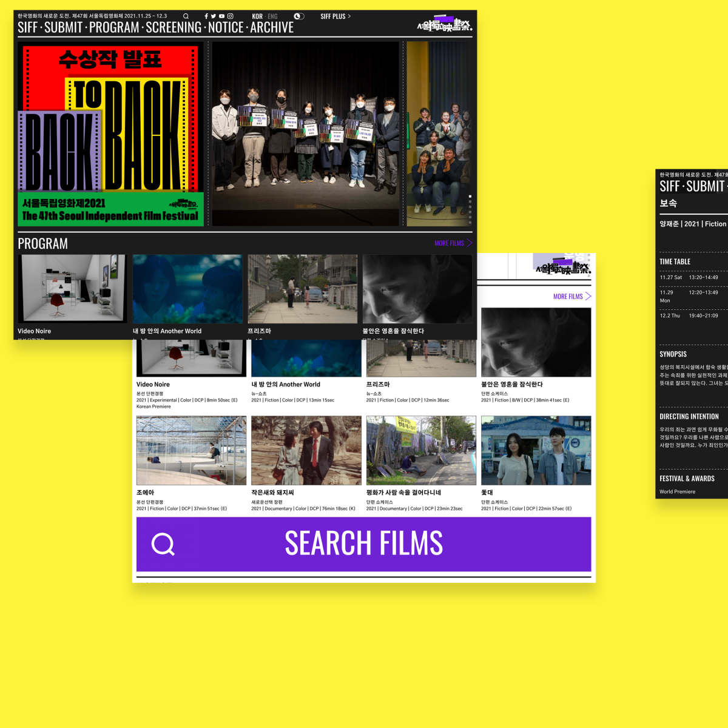The height and width of the screenshot is (728, 728).
Task: Click the DIRECTING INTENTION heading
Action: 689,417
